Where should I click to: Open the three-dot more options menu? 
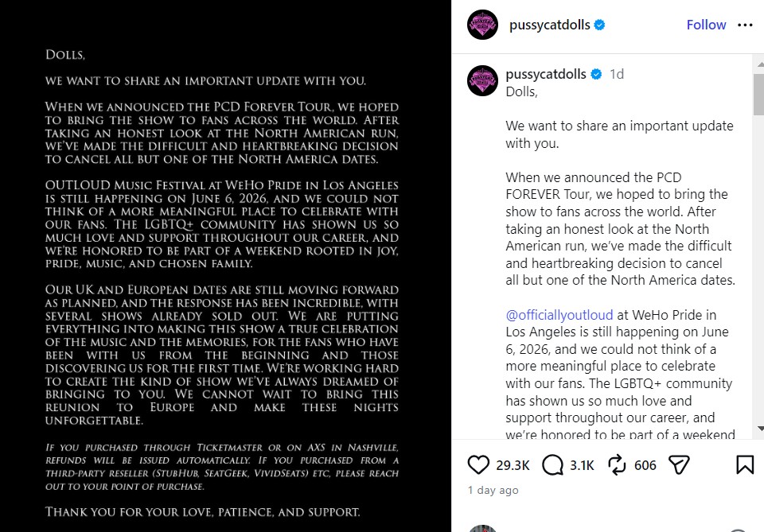745,25
